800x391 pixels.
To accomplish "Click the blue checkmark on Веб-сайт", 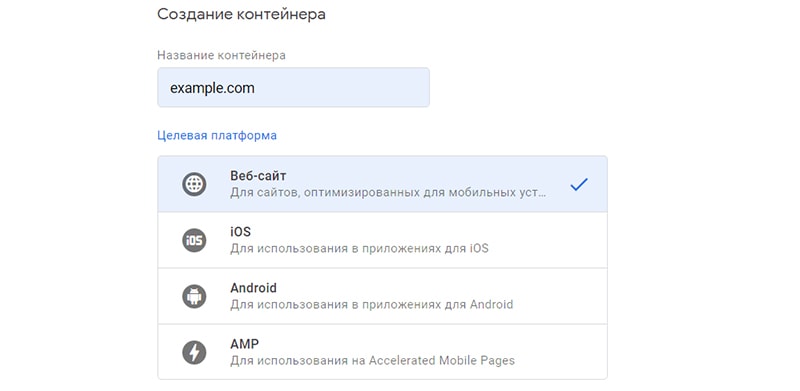I will pos(579,184).
